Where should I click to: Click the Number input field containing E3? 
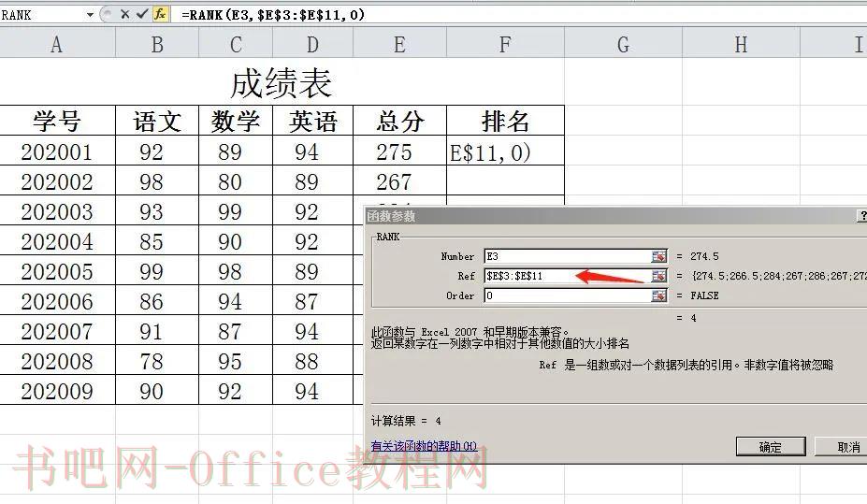point(568,256)
